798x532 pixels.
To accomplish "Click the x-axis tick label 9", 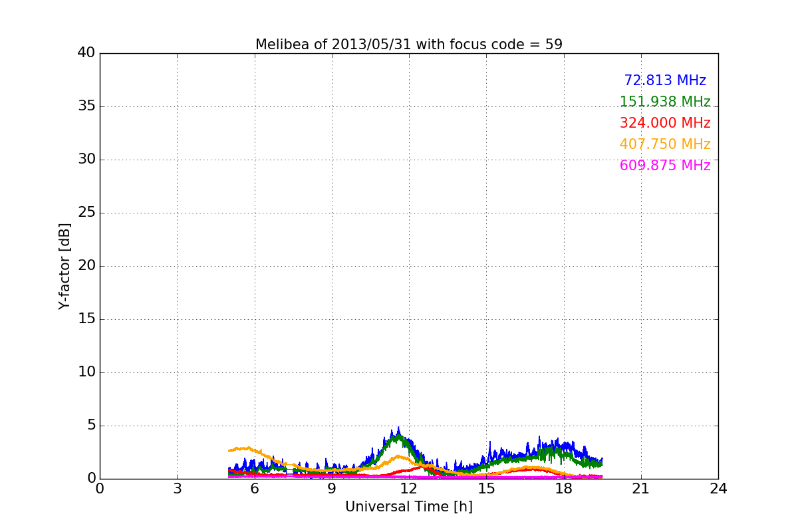I will [332, 488].
